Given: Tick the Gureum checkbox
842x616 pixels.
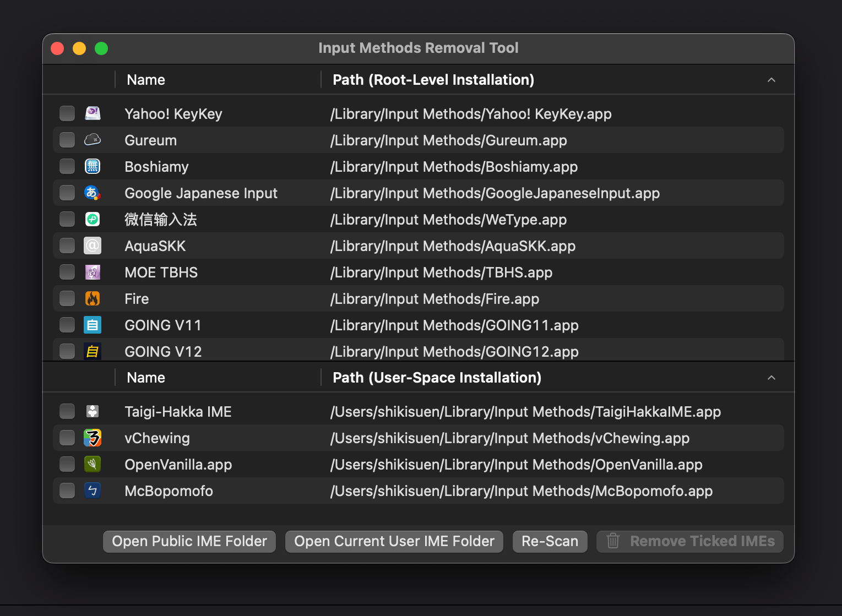Looking at the screenshot, I should click(x=67, y=140).
